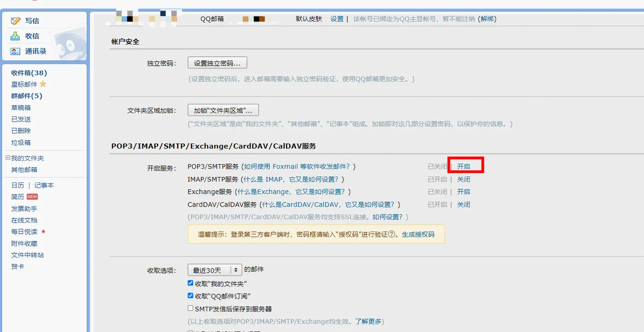The width and height of the screenshot is (644, 332).
Task: Open 什么是 IMAP help link
Action: coord(291,179)
